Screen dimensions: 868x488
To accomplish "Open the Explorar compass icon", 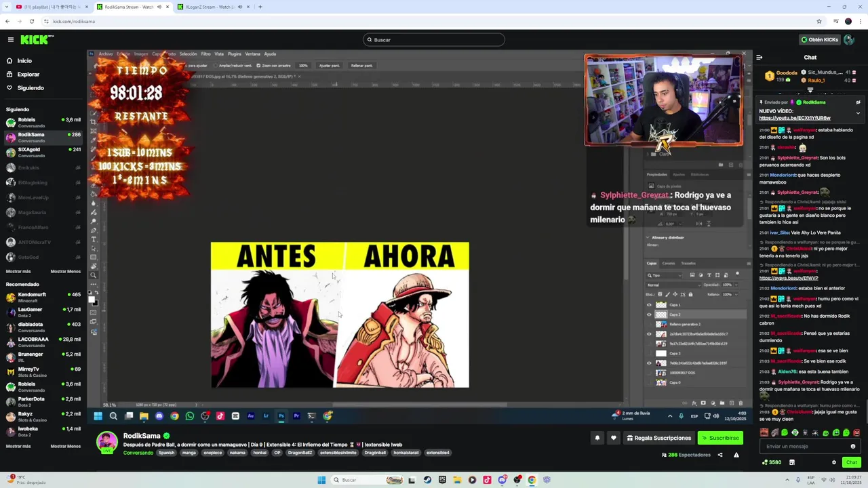I will (9, 75).
